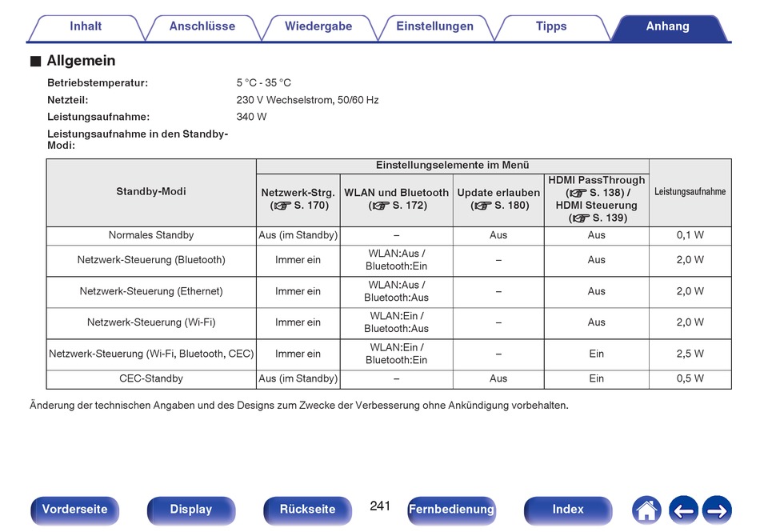Click the Allgemein section heading

81,61
